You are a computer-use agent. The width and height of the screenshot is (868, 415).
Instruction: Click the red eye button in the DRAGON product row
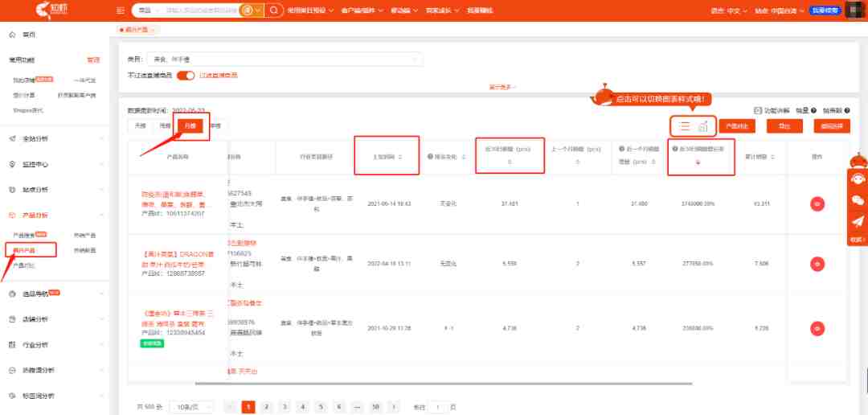pos(817,264)
